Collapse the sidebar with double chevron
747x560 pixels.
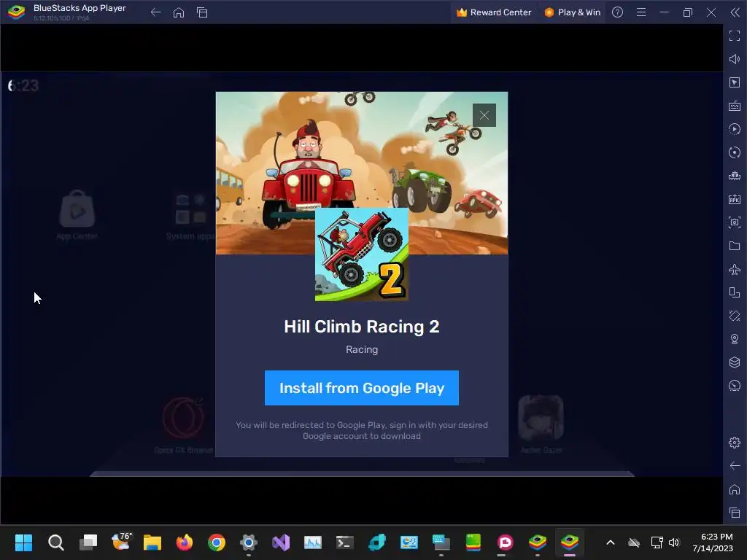[x=735, y=12]
